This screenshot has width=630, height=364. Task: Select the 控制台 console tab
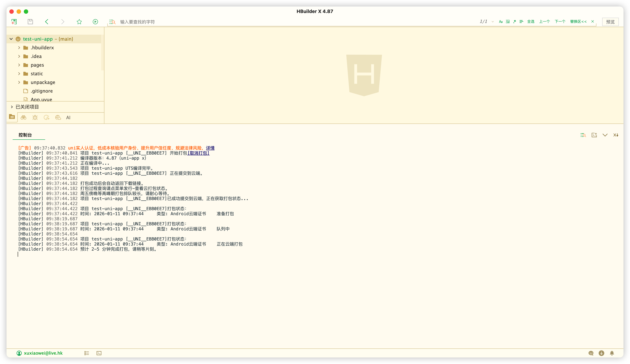tap(25, 135)
